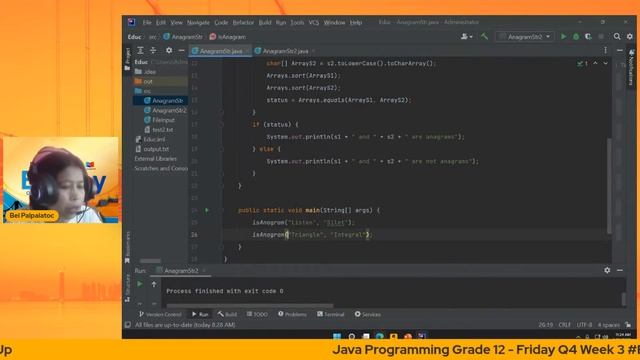Open Search Everywhere magnifier icon
The width and height of the screenshot is (640, 360).
[x=617, y=36]
